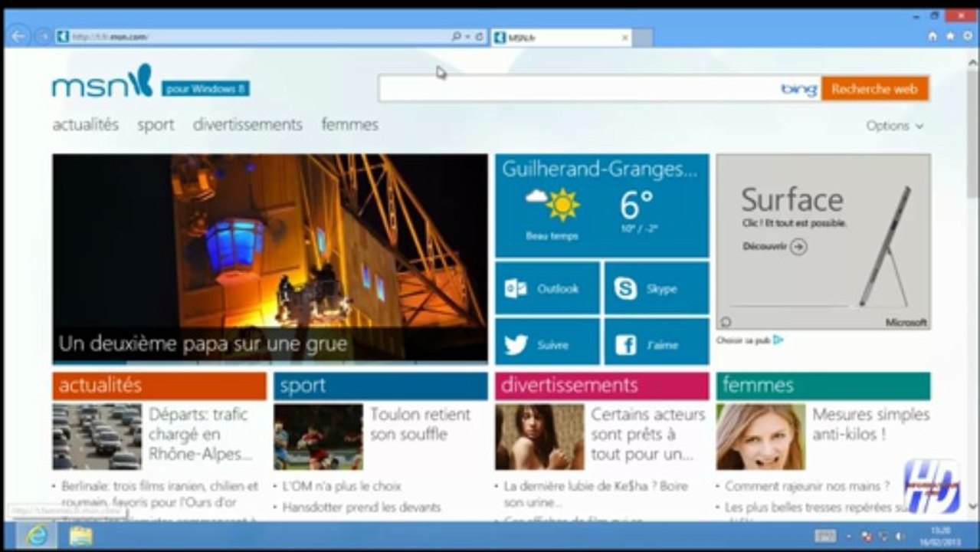Image resolution: width=980 pixels, height=552 pixels.
Task: Click the traffic jam news thumbnail
Action: click(x=97, y=437)
